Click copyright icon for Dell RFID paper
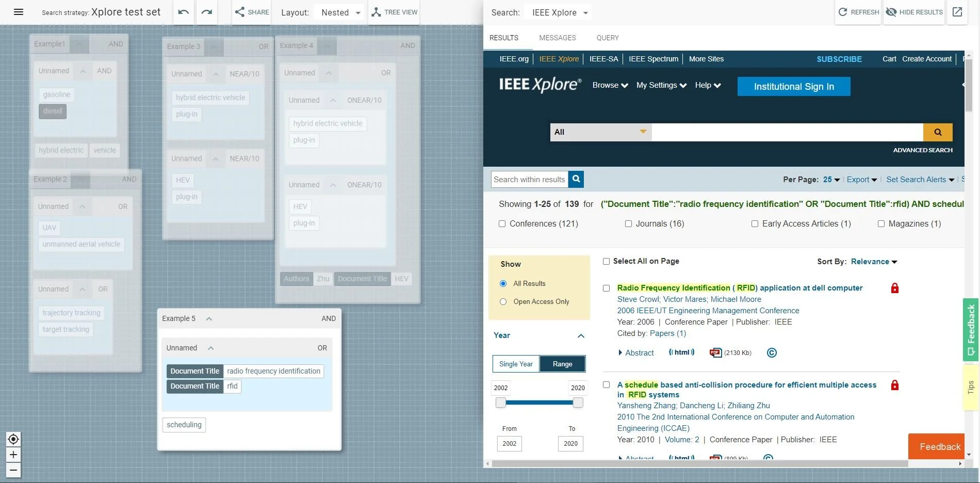The image size is (980, 483). (772, 353)
